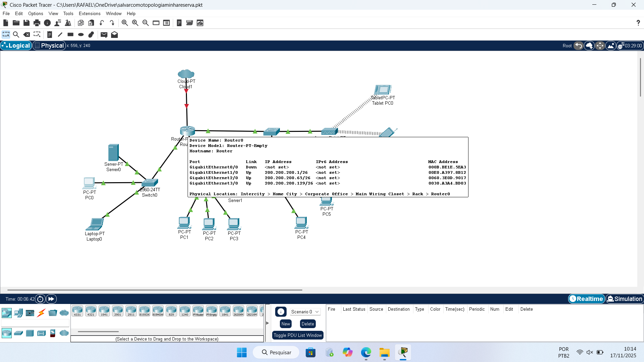The image size is (644, 362).
Task: Print the workspace using the printer icon
Action: click(x=37, y=23)
